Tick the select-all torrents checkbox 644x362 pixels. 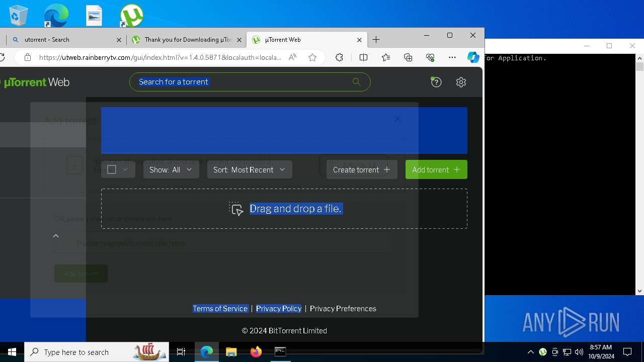pos(112,170)
